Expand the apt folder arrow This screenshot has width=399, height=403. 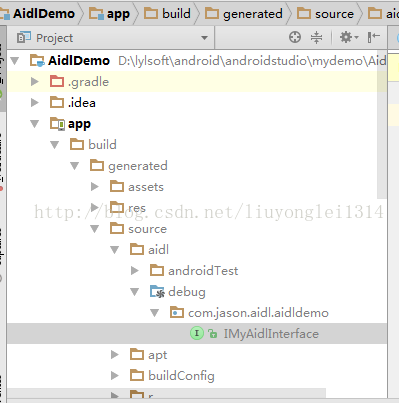click(x=115, y=355)
